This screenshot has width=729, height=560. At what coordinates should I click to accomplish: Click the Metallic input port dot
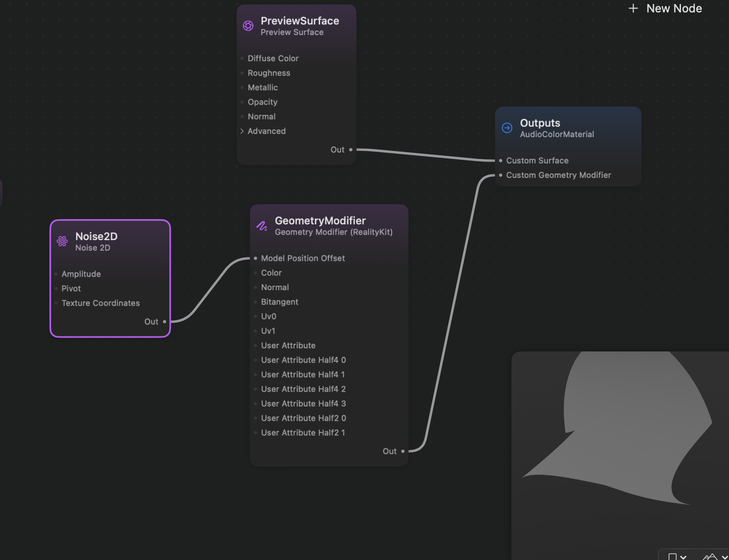pyautogui.click(x=242, y=88)
